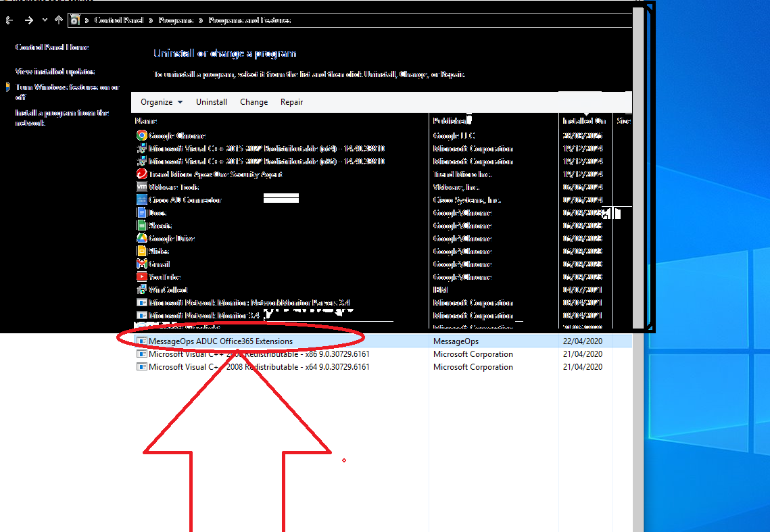Select Microsoft Network Monitor 3.4 icon

click(x=141, y=316)
